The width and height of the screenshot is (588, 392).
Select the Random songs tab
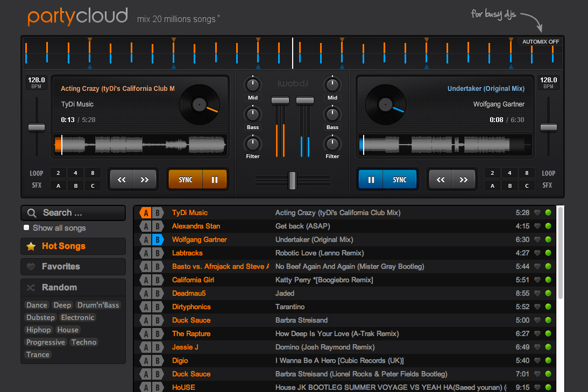[x=73, y=288]
